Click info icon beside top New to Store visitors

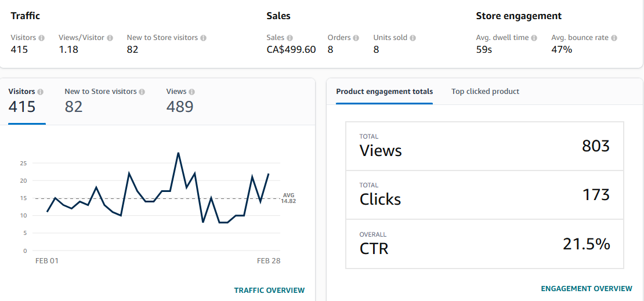(204, 38)
